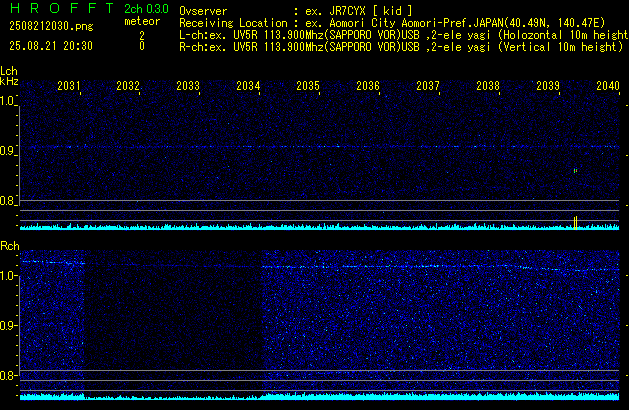Click the meteor count label
Image resolution: width=629 pixels, height=410 pixels.
pos(142,21)
